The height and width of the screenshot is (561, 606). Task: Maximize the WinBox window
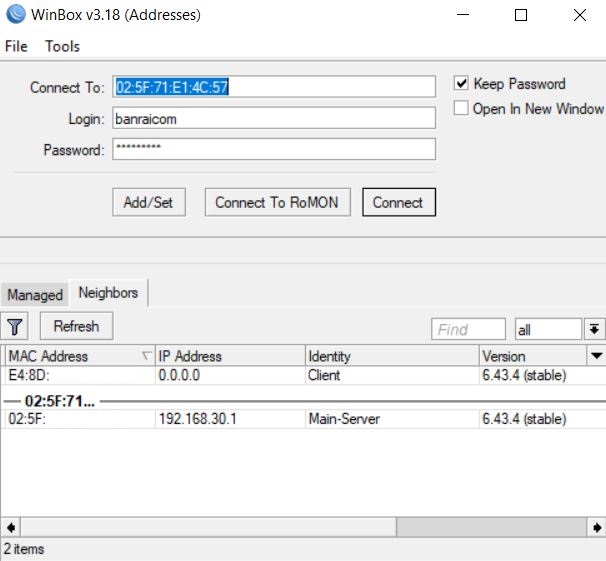(521, 15)
